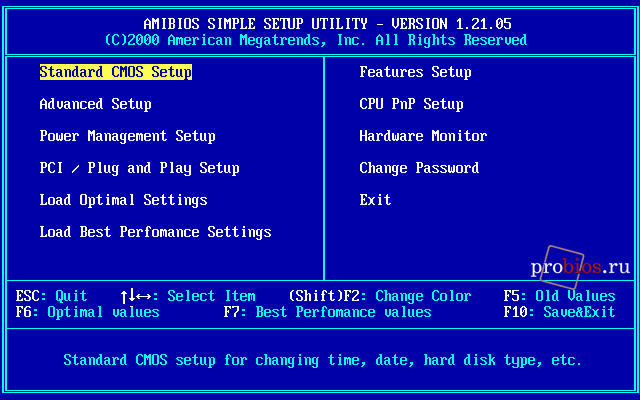Click the F6: Optimal values hint
The width and height of the screenshot is (640, 400).
[87, 312]
